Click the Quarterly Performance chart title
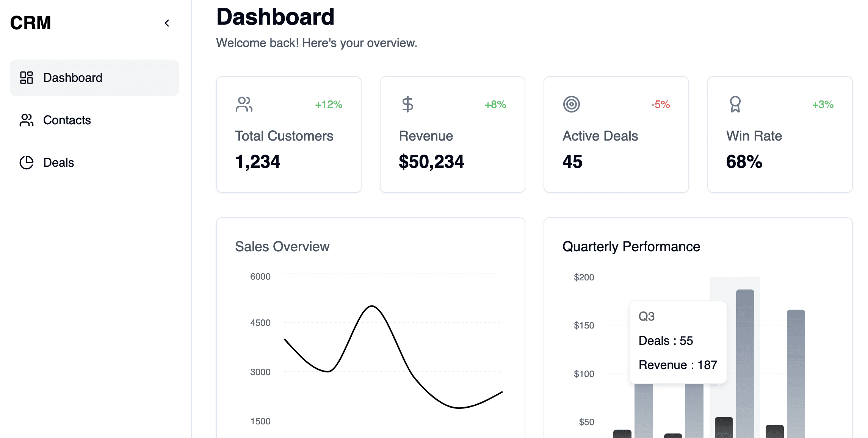868x438 pixels. [x=631, y=247]
